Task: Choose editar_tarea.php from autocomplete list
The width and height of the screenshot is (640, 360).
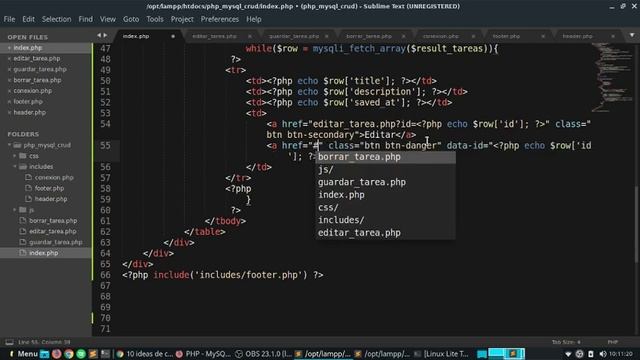Action: click(x=385, y=233)
